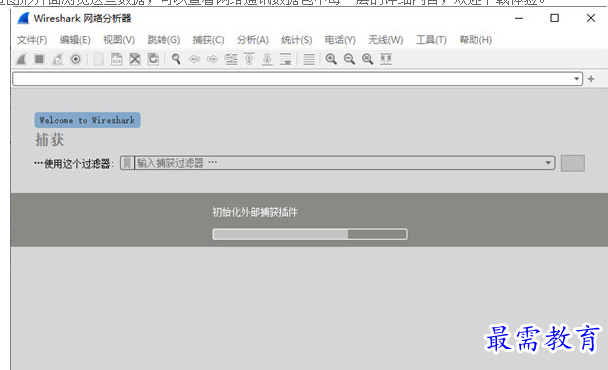Screen dimensions: 608x370
Task: Go forward to the next packet
Action: pos(212,59)
